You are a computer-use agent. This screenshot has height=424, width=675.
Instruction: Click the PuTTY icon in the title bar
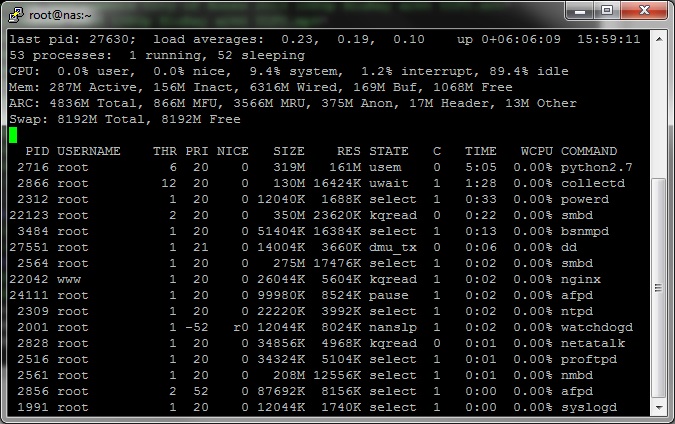(x=15, y=15)
